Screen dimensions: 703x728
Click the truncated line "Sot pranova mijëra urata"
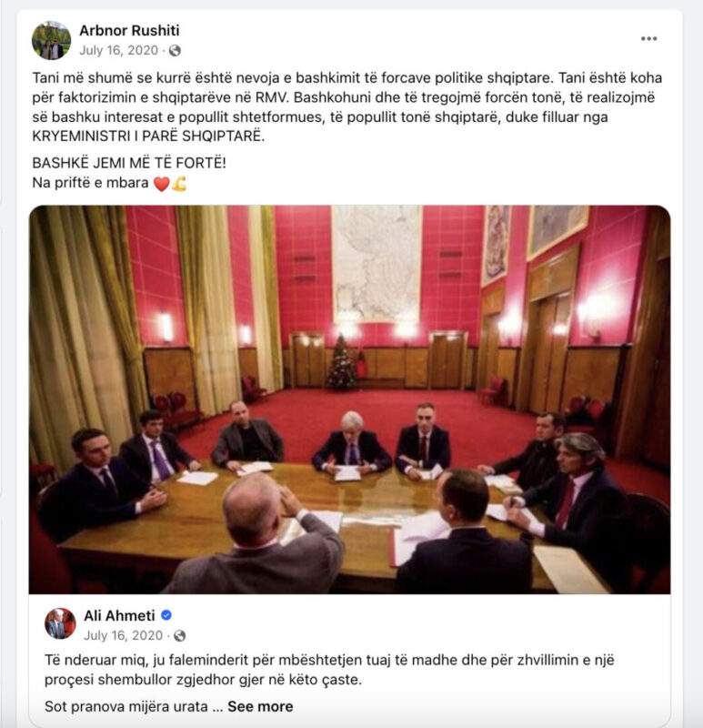tap(126, 706)
